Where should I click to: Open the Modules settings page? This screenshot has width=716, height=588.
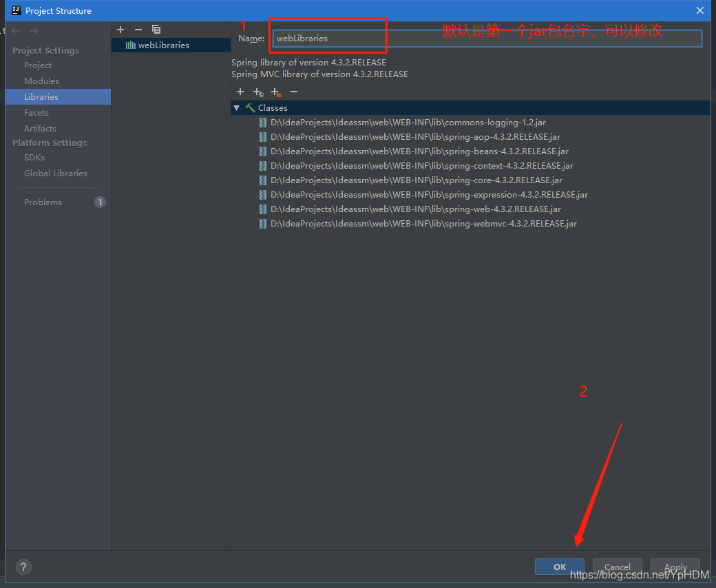41,81
